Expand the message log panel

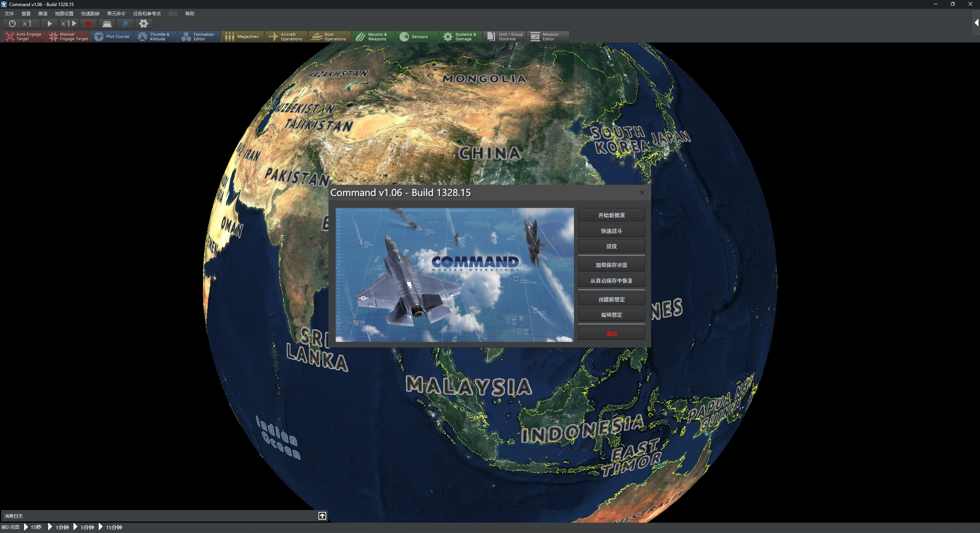[322, 516]
